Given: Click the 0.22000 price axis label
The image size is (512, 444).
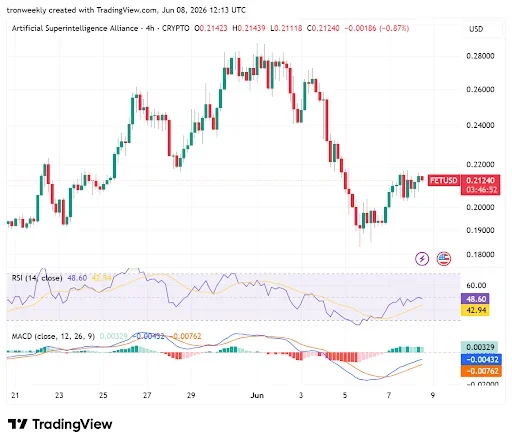Looking at the screenshot, I should coord(480,164).
